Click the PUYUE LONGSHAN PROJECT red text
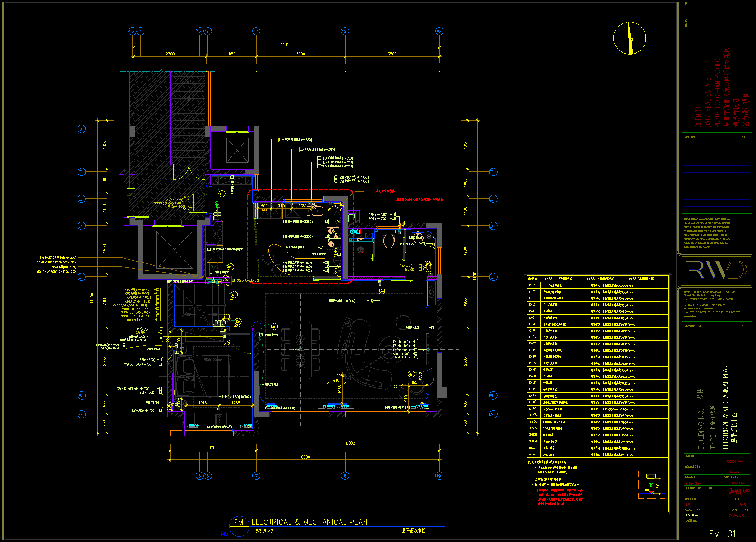 (718, 92)
